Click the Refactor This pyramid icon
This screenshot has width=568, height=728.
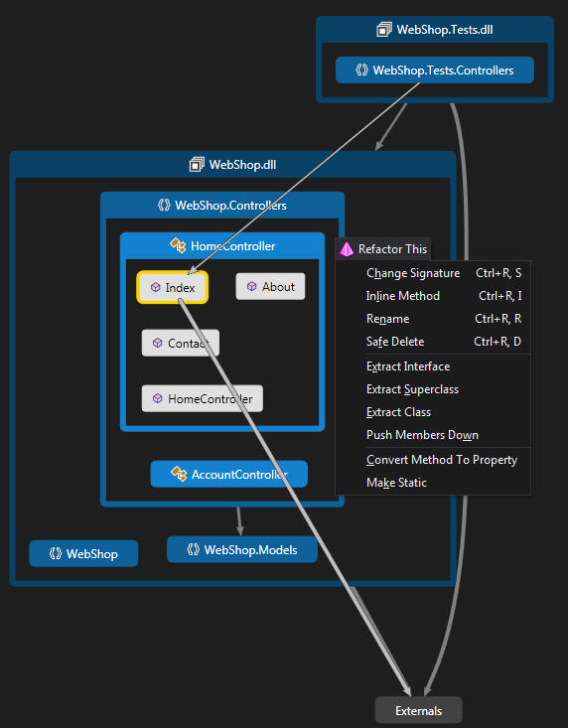[347, 249]
